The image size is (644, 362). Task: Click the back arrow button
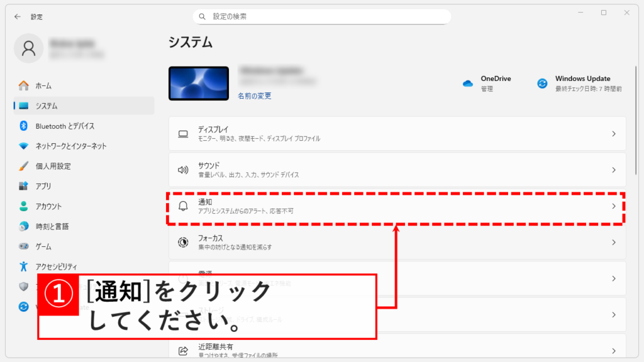coord(17,16)
